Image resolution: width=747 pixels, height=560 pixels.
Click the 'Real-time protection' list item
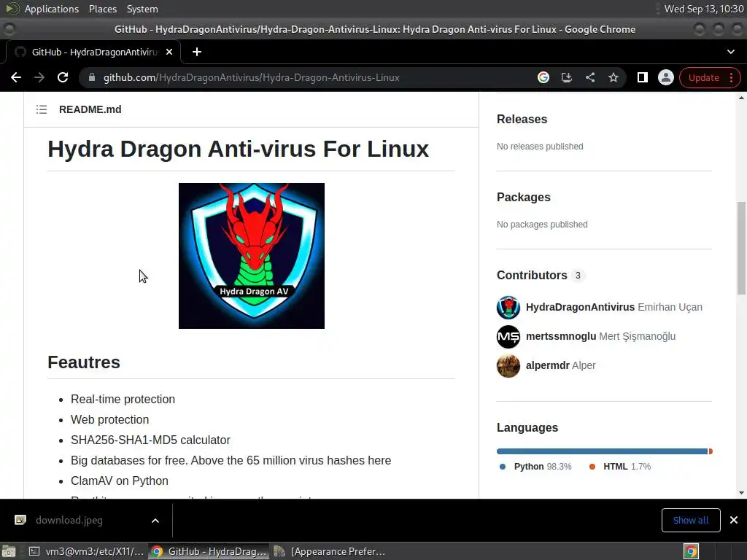coord(123,399)
